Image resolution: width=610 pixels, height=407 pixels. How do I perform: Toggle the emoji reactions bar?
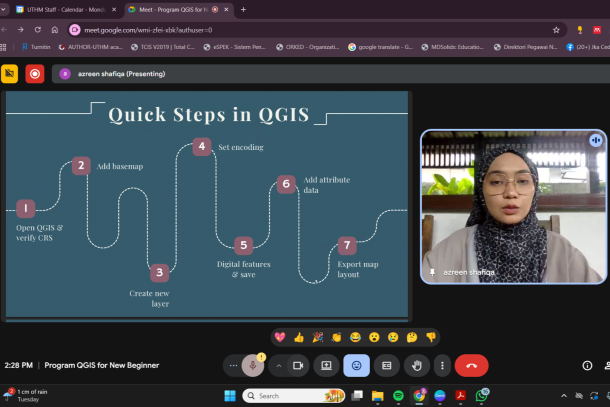[356, 366]
